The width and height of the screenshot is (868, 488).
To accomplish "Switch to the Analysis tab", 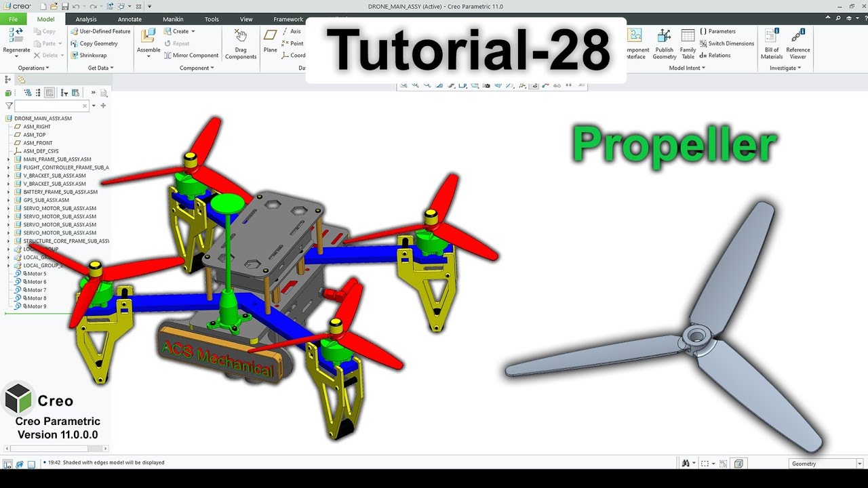I will 86,19.
